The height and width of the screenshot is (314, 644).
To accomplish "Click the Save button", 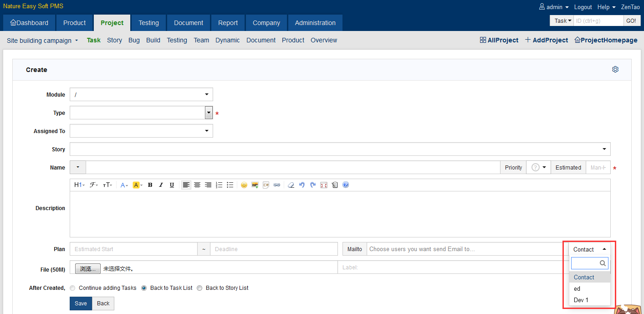I will pyautogui.click(x=81, y=304).
